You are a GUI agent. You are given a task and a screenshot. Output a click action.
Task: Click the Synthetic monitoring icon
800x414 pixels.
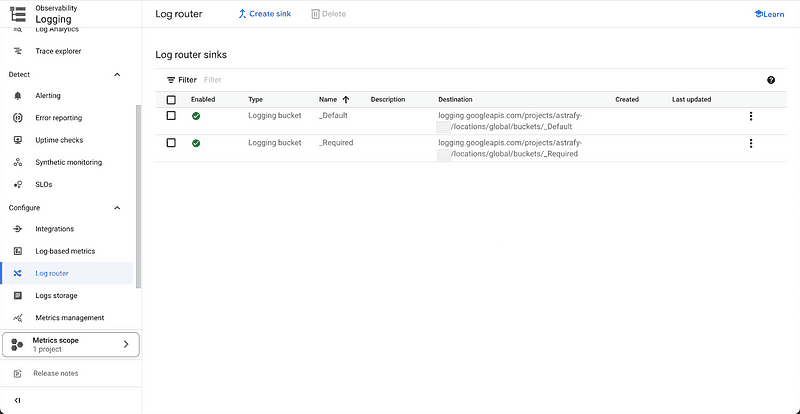point(18,162)
